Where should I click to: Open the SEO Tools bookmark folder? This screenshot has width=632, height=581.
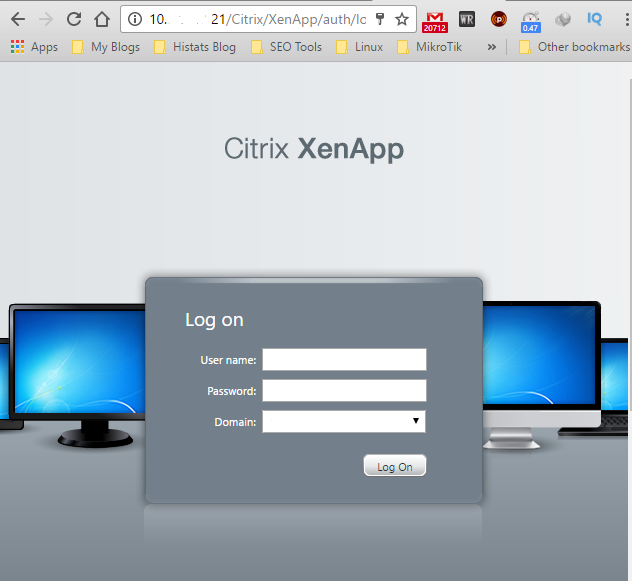pos(287,47)
